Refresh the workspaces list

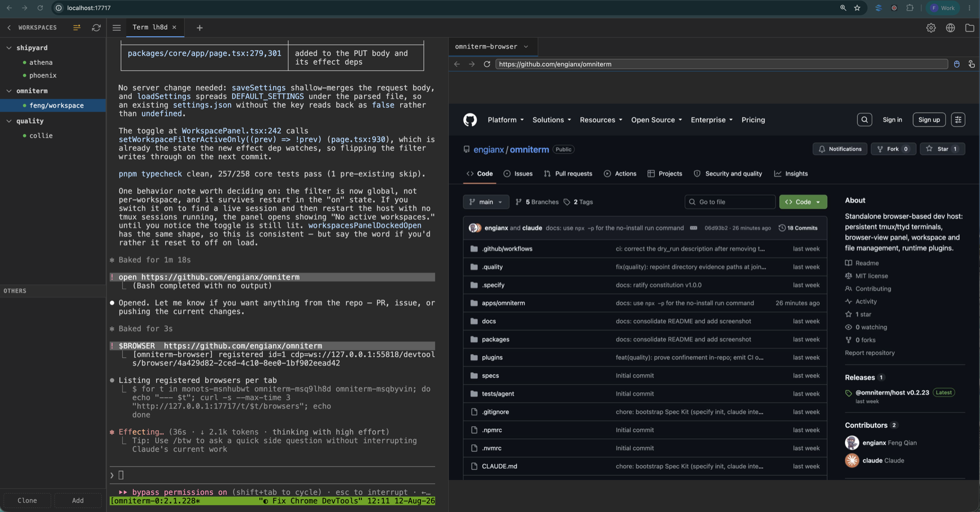(x=96, y=28)
